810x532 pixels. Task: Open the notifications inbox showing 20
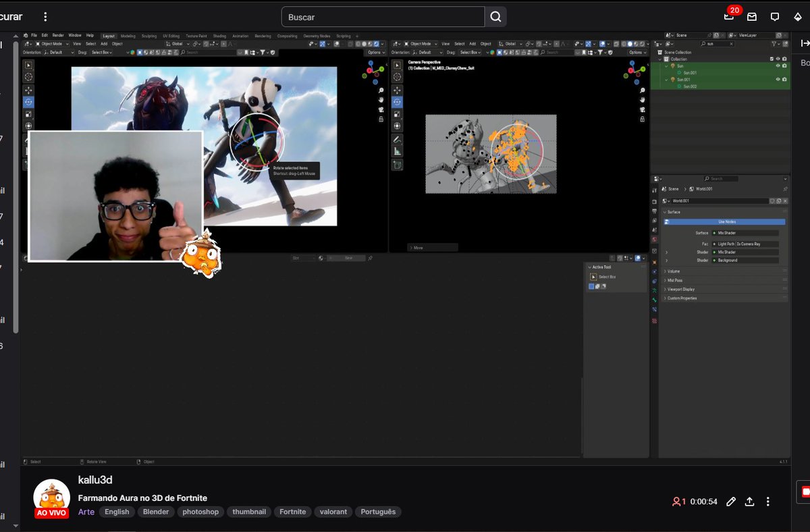point(729,16)
